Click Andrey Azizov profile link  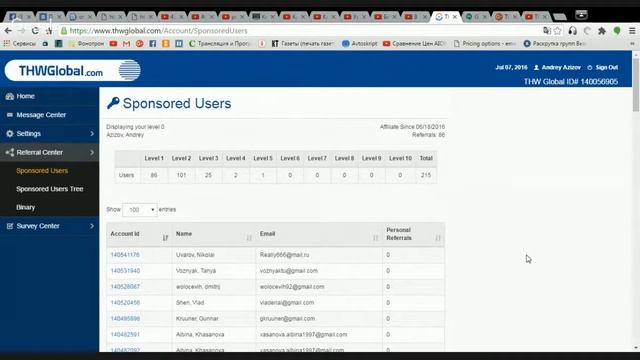click(x=561, y=67)
